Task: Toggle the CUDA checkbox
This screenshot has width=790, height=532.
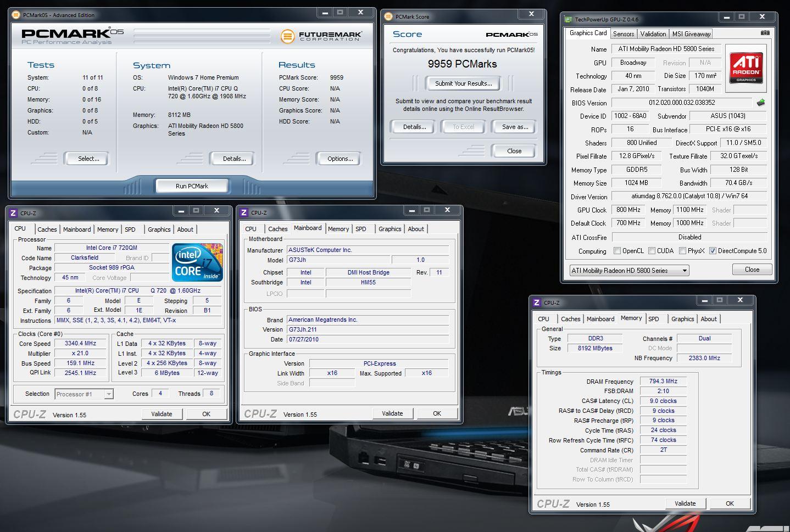Action: (652, 251)
